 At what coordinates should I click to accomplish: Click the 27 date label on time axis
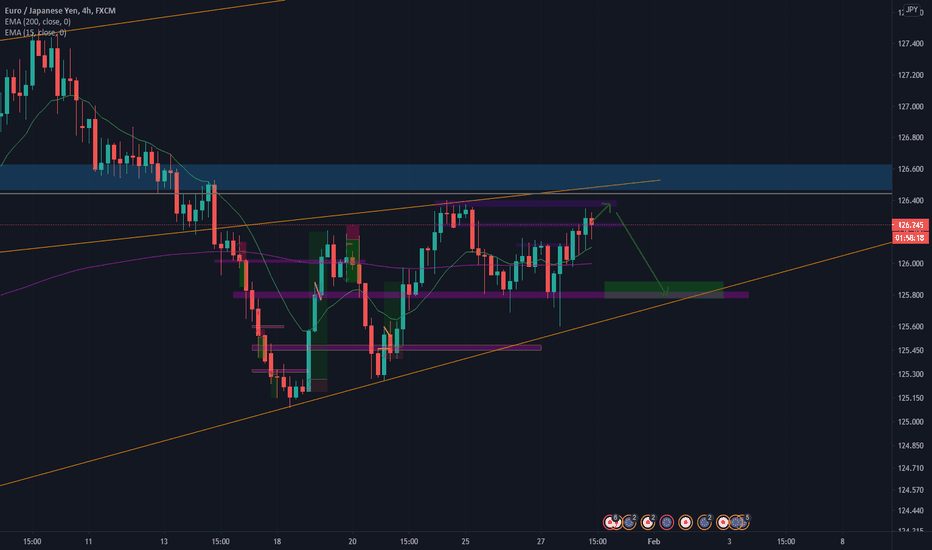pos(541,541)
